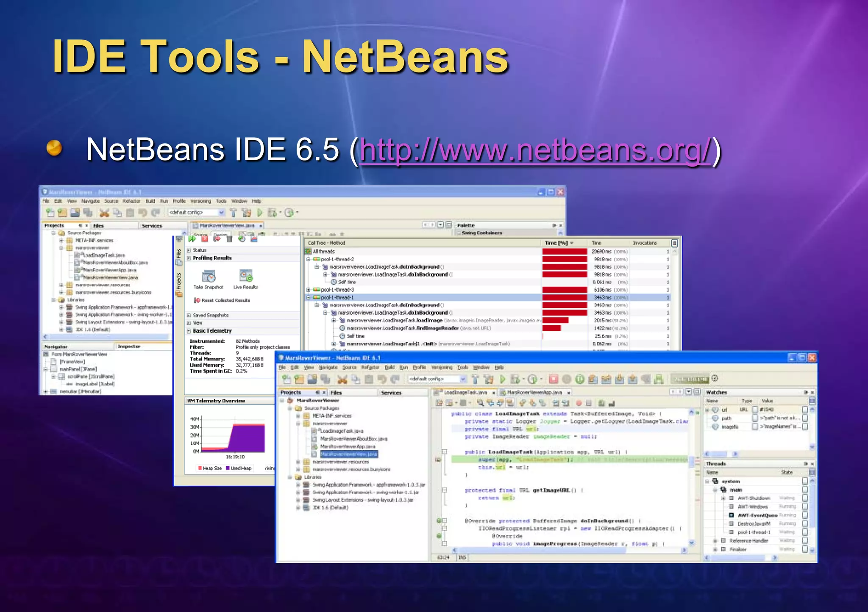868x612 pixels.
Task: Collapse pool-1-thread-2 in Call Tree
Action: click(308, 259)
